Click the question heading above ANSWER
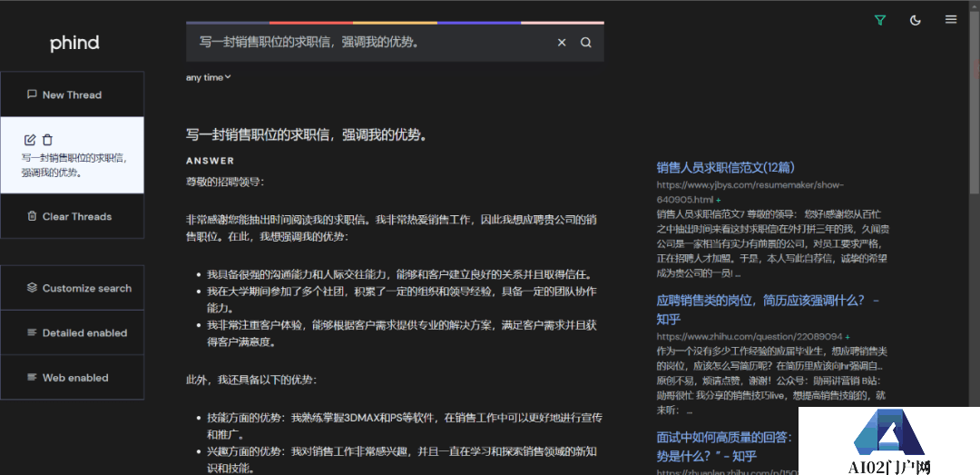980x475 pixels. (307, 135)
